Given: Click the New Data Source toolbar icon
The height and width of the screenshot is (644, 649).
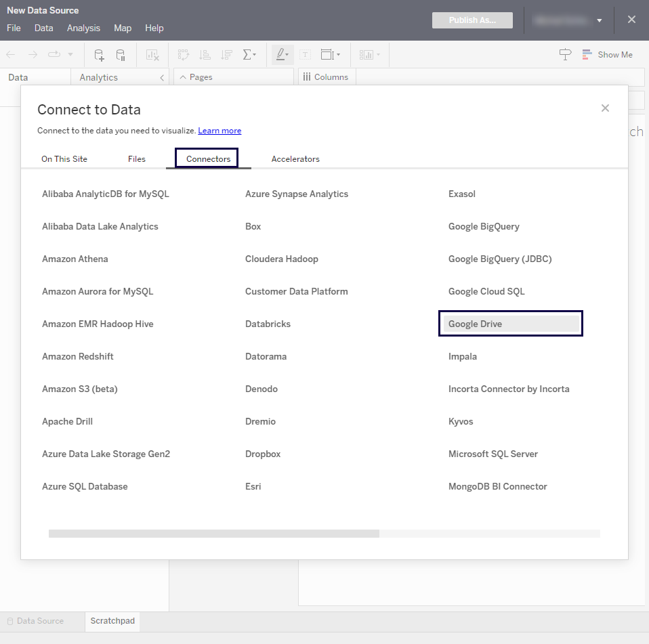Looking at the screenshot, I should pyautogui.click(x=99, y=55).
